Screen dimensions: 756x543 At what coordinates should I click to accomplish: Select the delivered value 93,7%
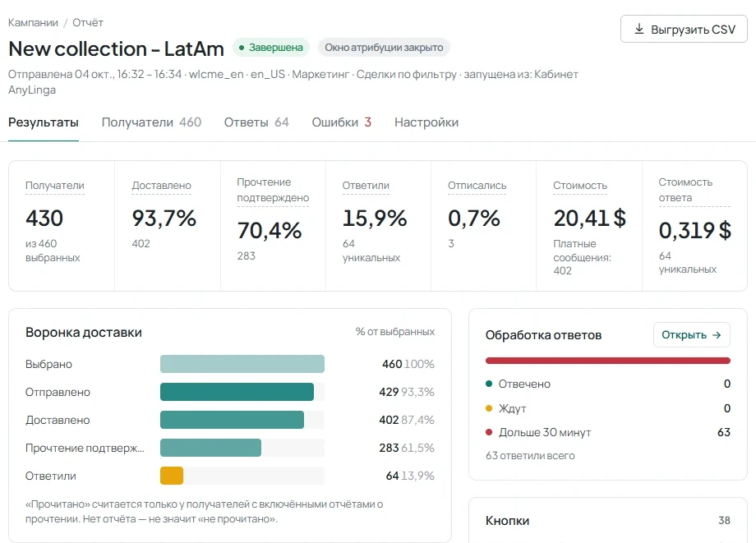click(164, 219)
